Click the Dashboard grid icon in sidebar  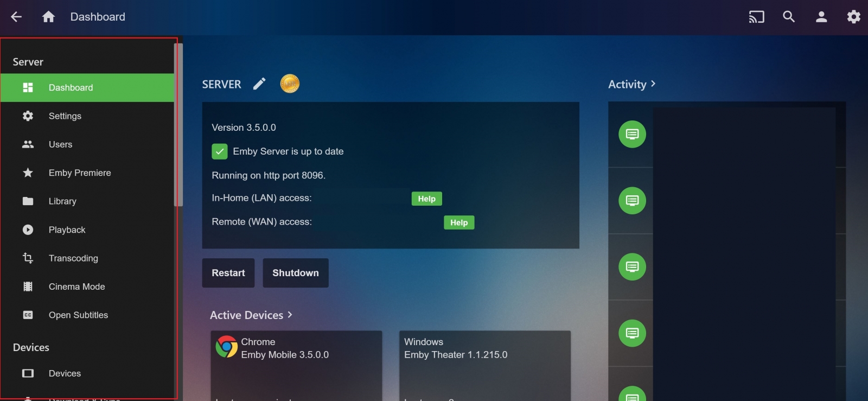pyautogui.click(x=28, y=87)
